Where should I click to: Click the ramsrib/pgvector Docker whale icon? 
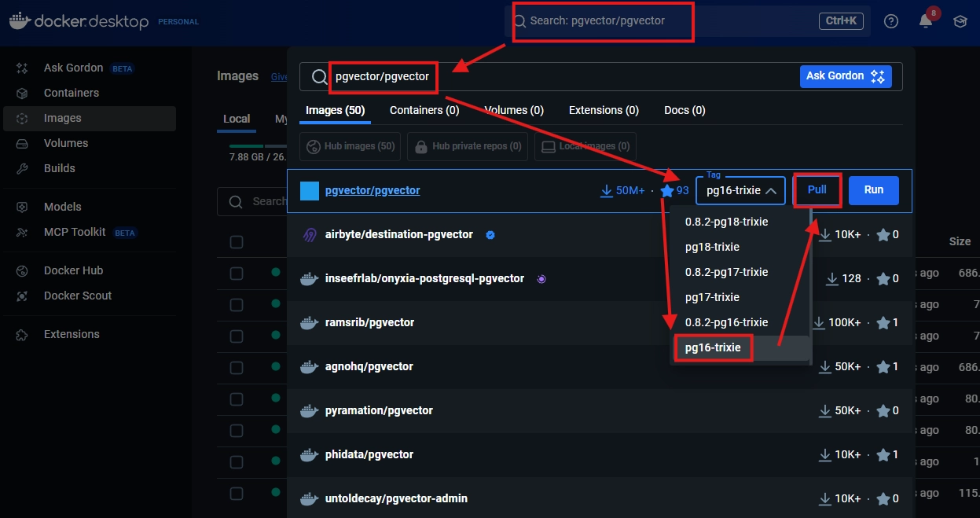coord(310,322)
